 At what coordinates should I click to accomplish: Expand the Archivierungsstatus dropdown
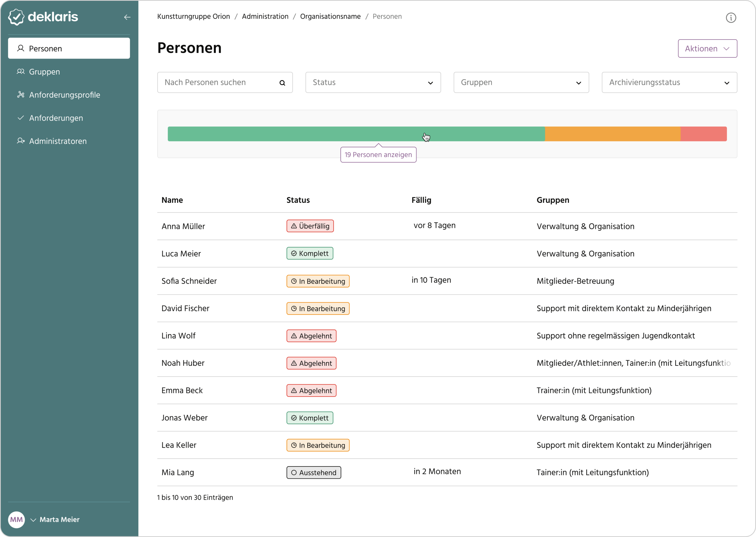point(669,82)
